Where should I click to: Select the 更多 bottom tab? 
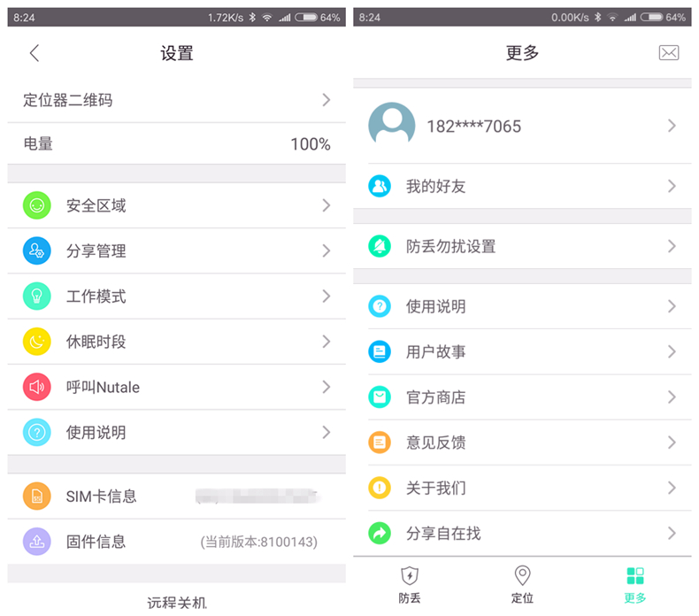(x=634, y=585)
